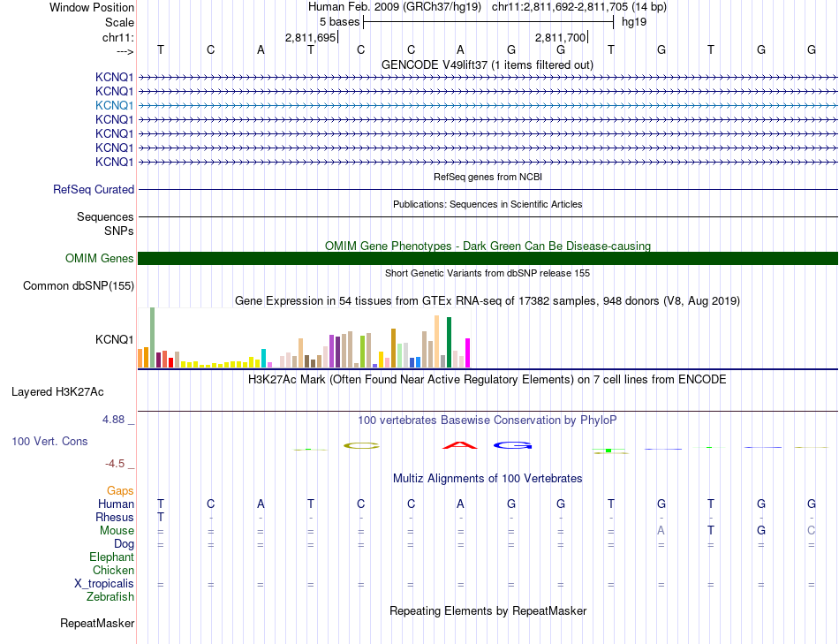
Task: Open Publications: Sequences in Scientific Articles title
Action: (488, 204)
